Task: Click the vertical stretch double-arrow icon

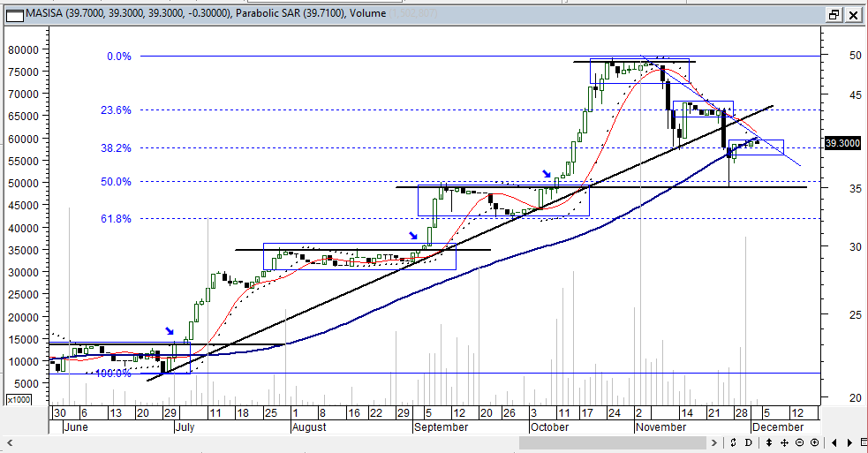Action: pos(770,442)
